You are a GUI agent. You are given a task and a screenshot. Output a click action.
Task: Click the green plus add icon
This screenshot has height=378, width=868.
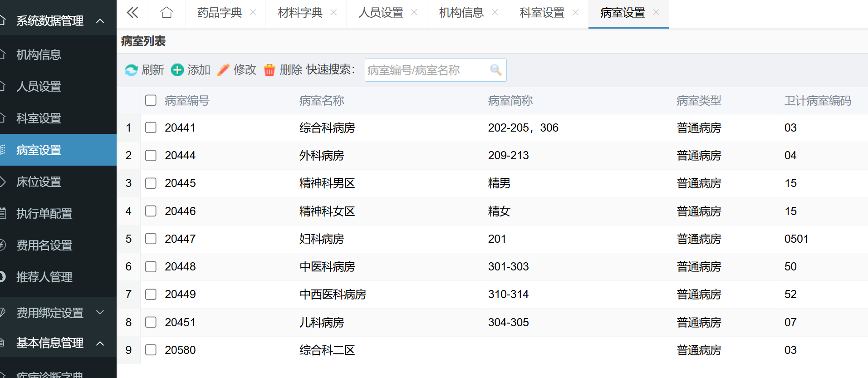(x=177, y=70)
